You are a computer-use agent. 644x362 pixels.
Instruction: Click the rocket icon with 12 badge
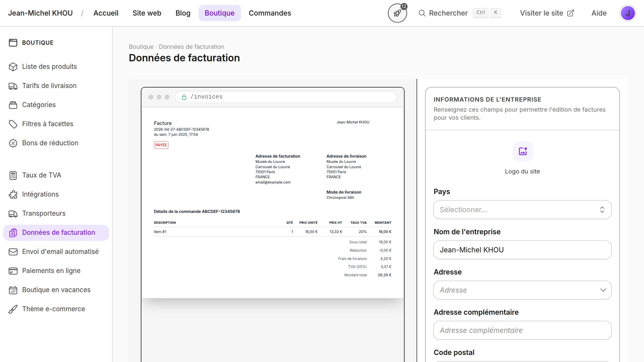coord(397,13)
